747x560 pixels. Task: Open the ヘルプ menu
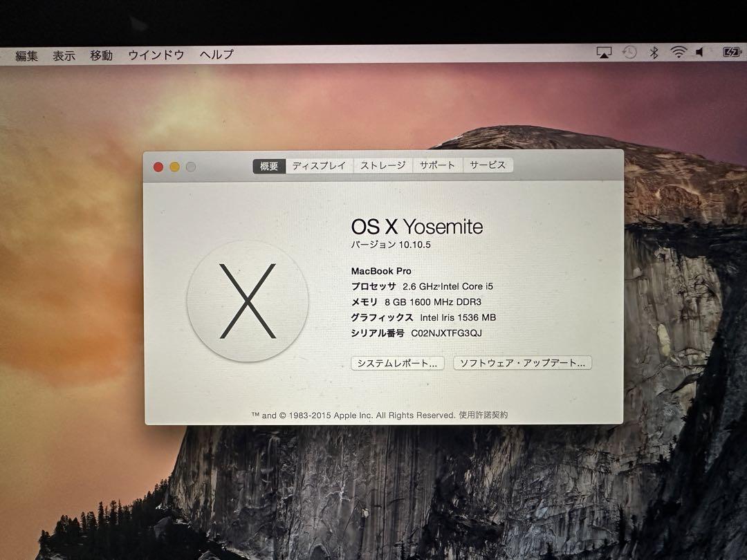[x=216, y=55]
